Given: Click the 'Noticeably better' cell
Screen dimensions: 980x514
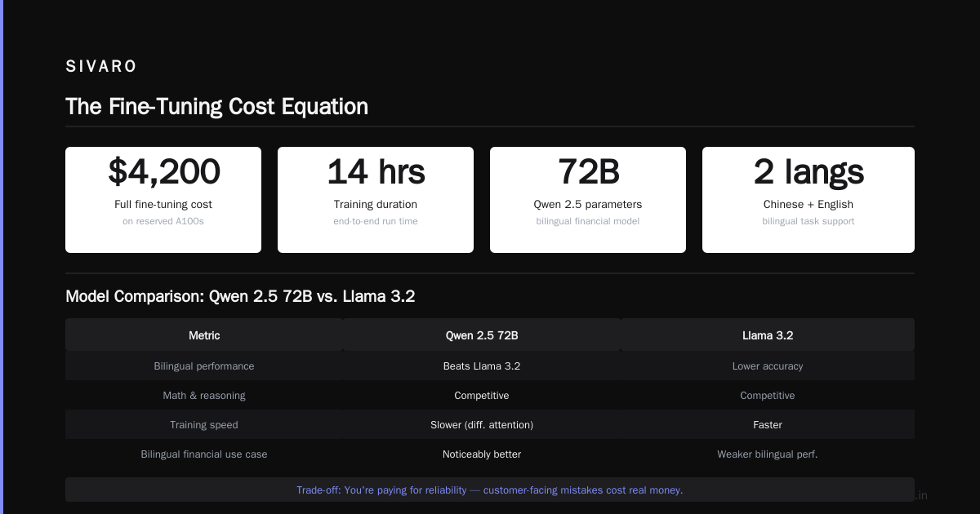Looking at the screenshot, I should coord(482,454).
